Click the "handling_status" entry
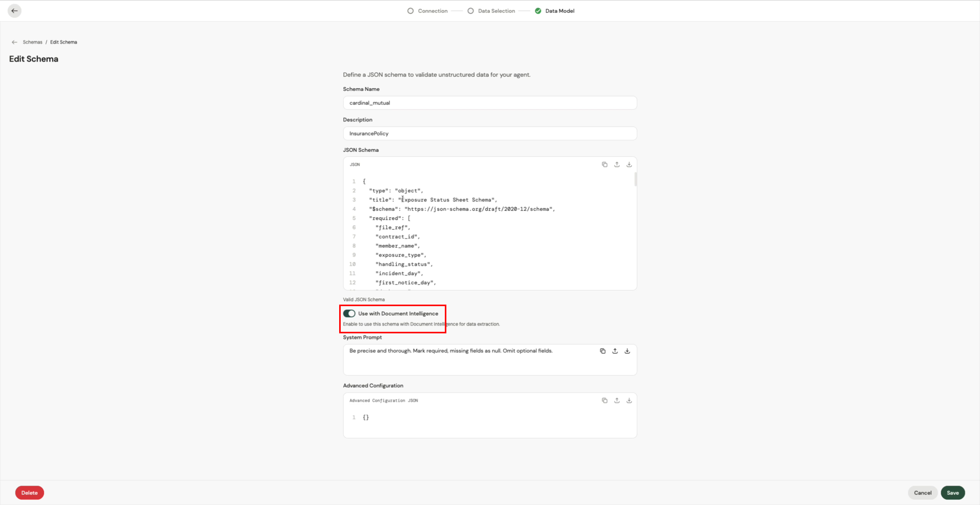This screenshot has width=980, height=505. [404, 264]
